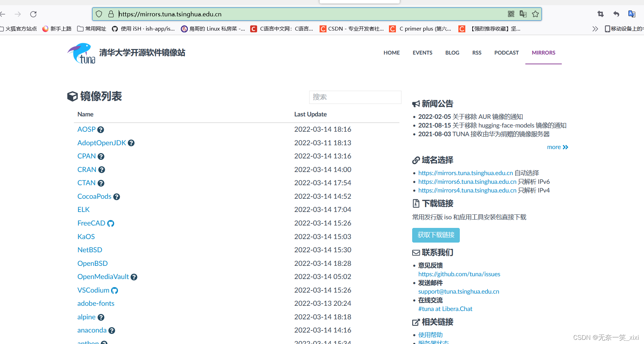This screenshot has width=644, height=344.
Task: Open the RSS navigation item
Action: click(x=477, y=53)
